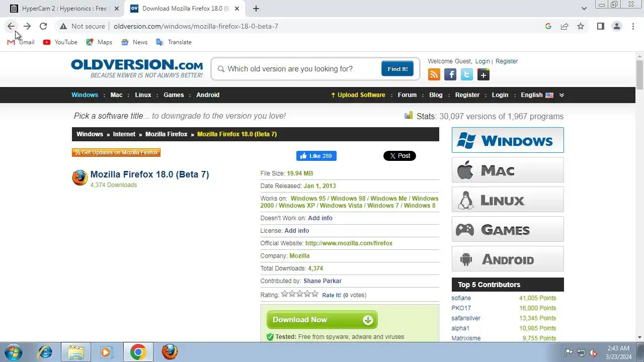This screenshot has width=644, height=362.
Task: Click Shane Parkar contributor link
Action: pyautogui.click(x=323, y=281)
